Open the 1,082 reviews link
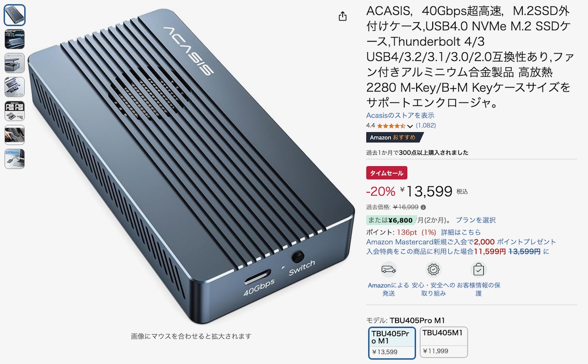 (x=426, y=125)
